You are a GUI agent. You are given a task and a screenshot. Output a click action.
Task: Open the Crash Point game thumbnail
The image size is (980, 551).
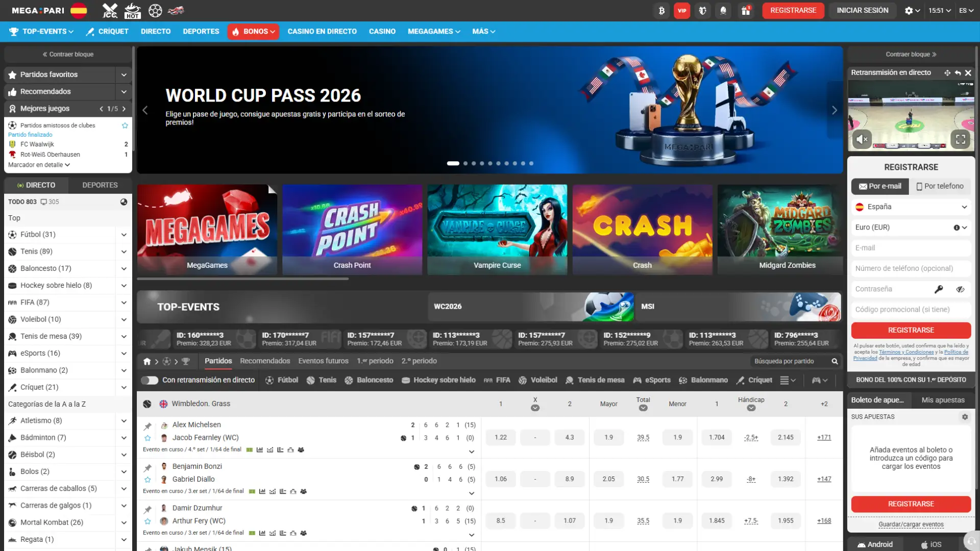pos(352,230)
